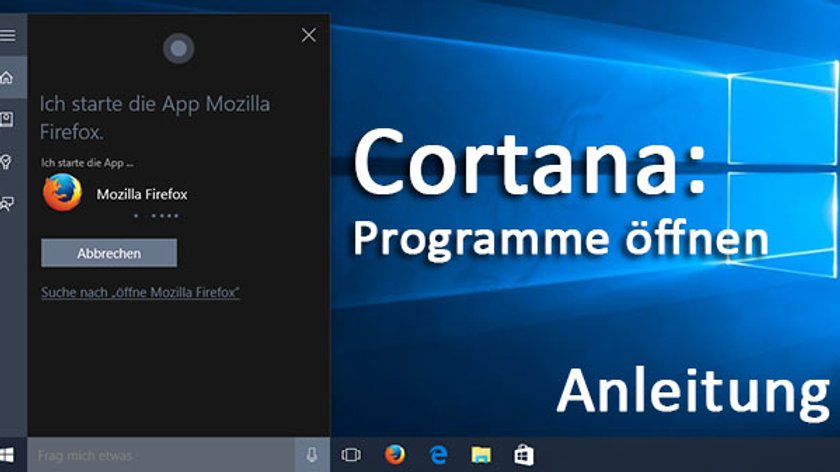This screenshot has height=472, width=840.
Task: Click Abbrechen button
Action: [109, 253]
